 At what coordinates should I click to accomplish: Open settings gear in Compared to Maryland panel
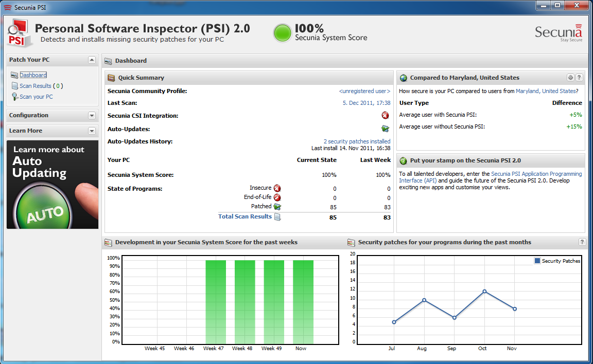pyautogui.click(x=570, y=78)
